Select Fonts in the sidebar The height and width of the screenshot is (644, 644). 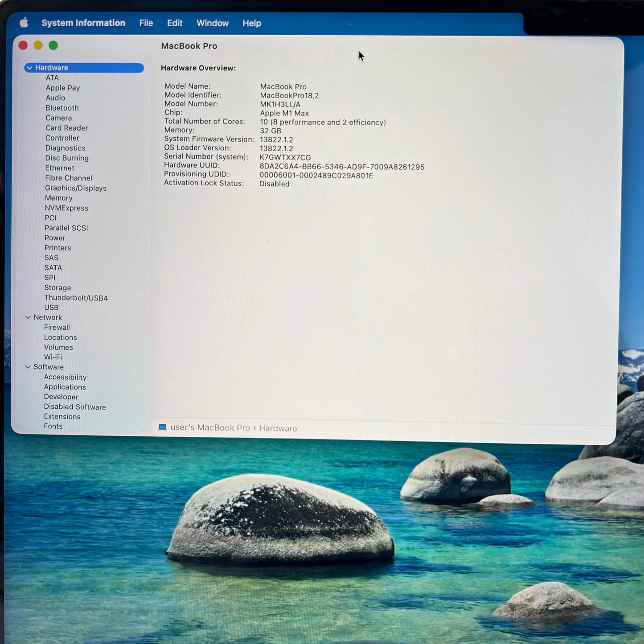tap(53, 427)
